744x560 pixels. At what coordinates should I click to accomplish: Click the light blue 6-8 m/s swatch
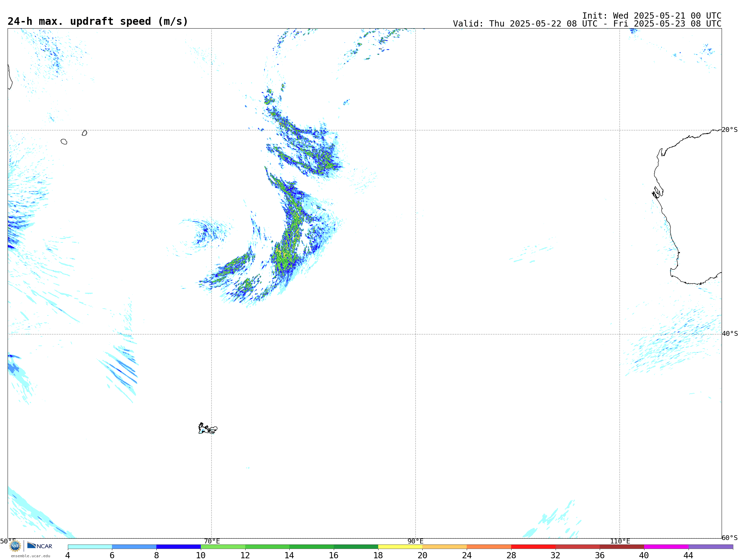point(134,547)
